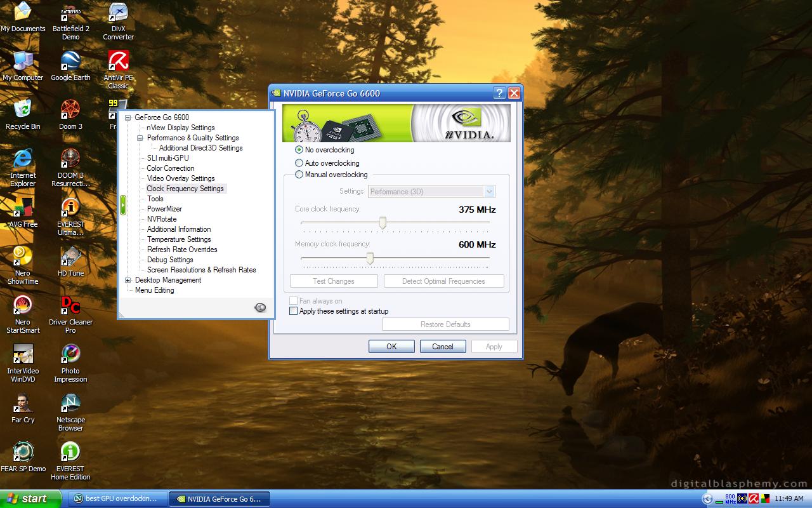Image resolution: width=812 pixels, height=508 pixels.
Task: Click the core clock frequency slider thumb
Action: (x=383, y=223)
